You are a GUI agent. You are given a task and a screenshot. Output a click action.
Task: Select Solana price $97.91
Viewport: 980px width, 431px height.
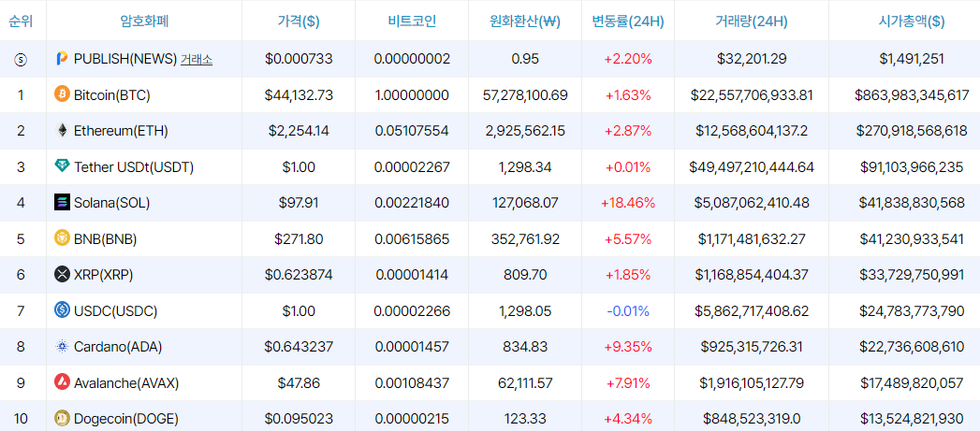coord(299,203)
